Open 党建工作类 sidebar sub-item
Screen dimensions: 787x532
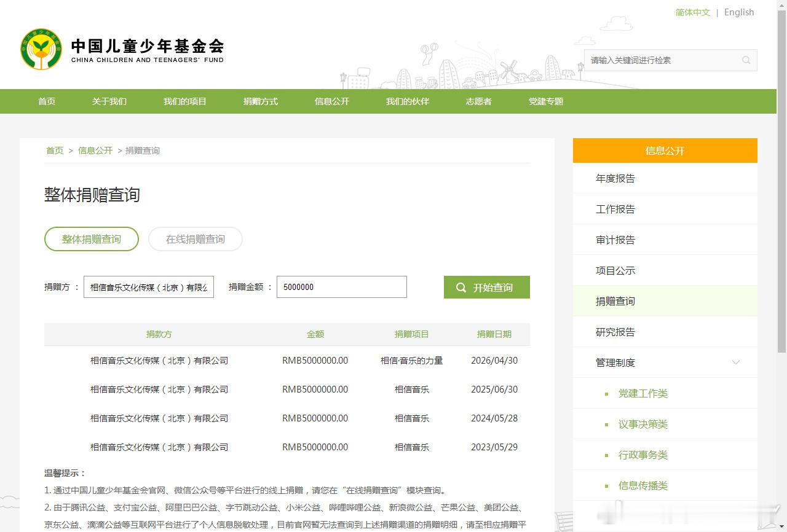[x=643, y=393]
